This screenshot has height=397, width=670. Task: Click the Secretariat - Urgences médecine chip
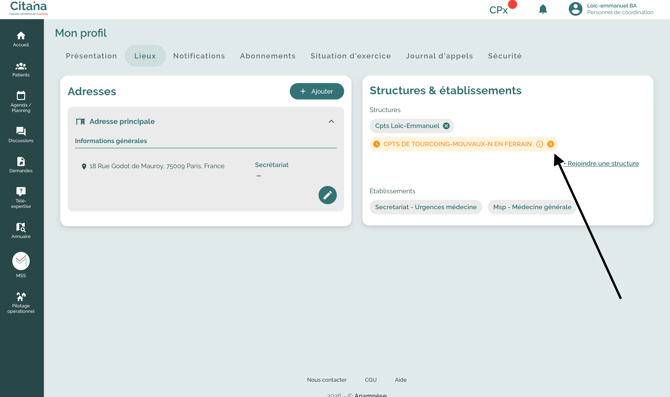pos(426,207)
